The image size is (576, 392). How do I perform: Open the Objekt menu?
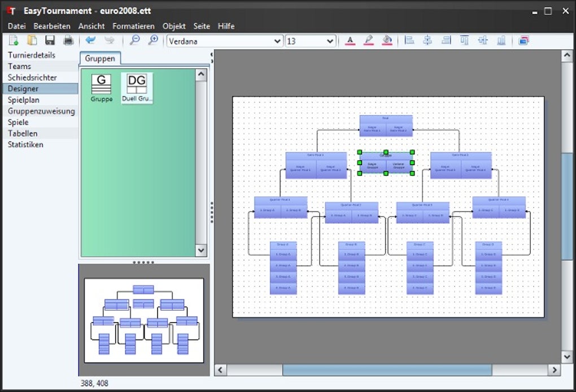(174, 26)
